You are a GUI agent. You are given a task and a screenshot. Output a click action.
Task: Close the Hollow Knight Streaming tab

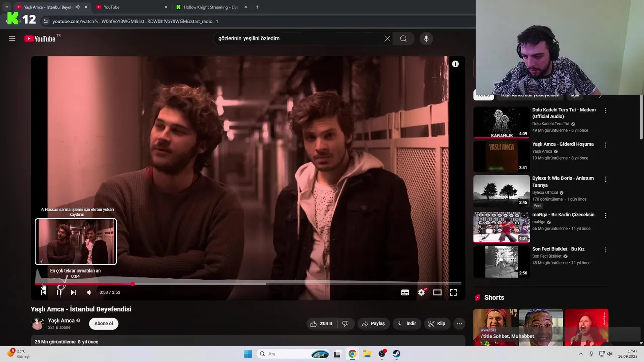click(246, 7)
